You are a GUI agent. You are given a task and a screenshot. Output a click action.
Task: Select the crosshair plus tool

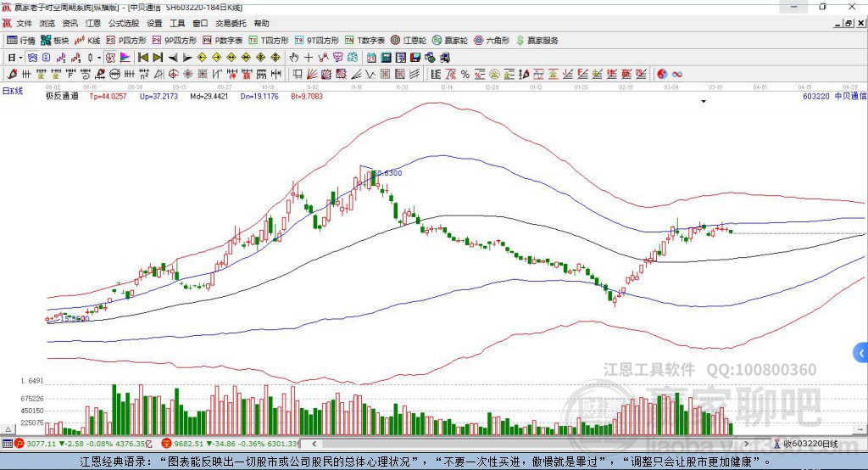309,58
